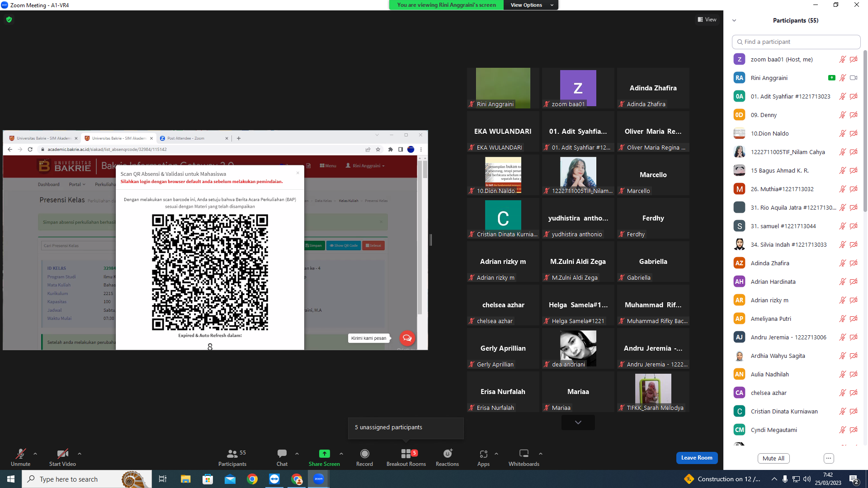
Task: Open TeamViewer from the taskbar
Action: coord(274,479)
